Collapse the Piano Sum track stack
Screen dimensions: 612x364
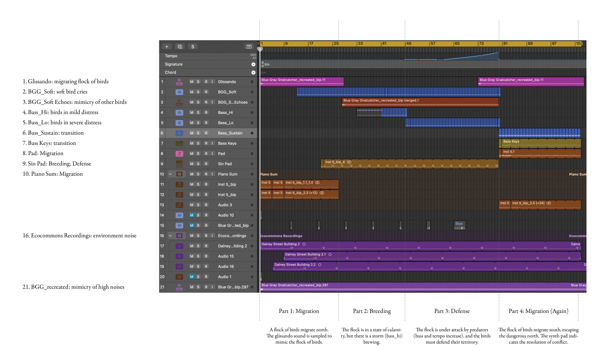click(x=170, y=174)
